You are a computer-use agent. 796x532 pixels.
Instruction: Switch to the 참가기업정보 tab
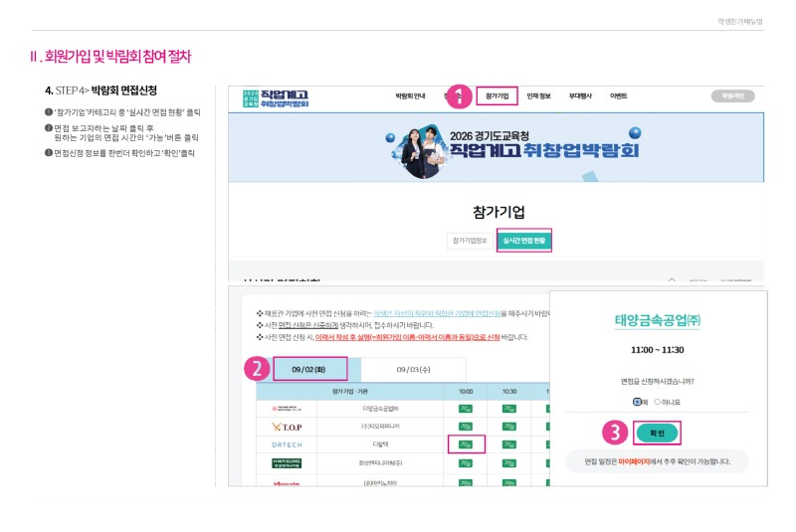coord(470,241)
